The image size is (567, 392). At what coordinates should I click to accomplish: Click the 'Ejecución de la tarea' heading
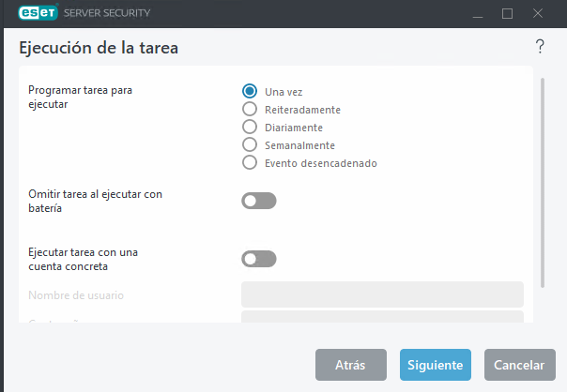coord(99,48)
